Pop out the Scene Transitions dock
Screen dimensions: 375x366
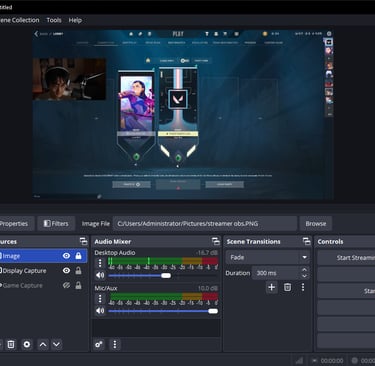306,241
